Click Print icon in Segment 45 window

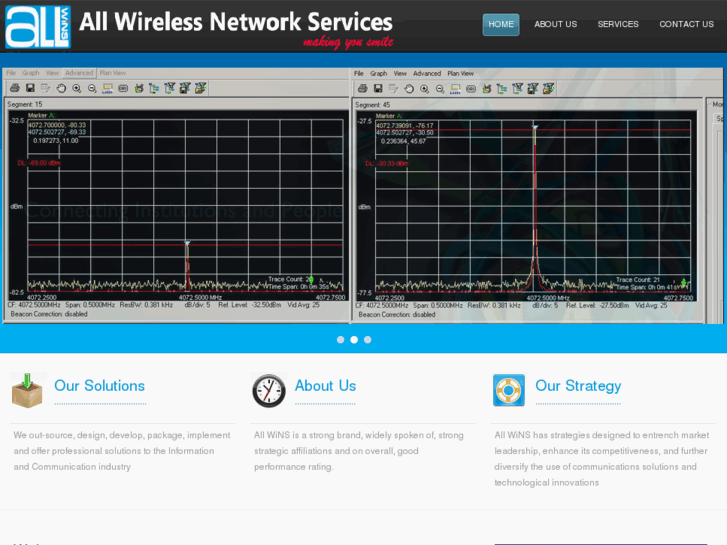click(x=363, y=89)
